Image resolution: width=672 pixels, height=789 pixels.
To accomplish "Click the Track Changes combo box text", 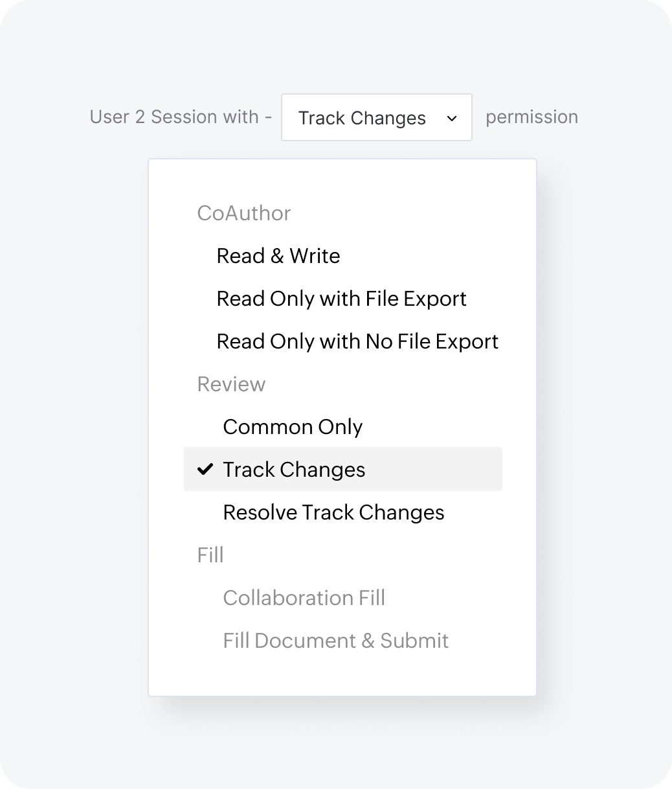I will pos(362,119).
